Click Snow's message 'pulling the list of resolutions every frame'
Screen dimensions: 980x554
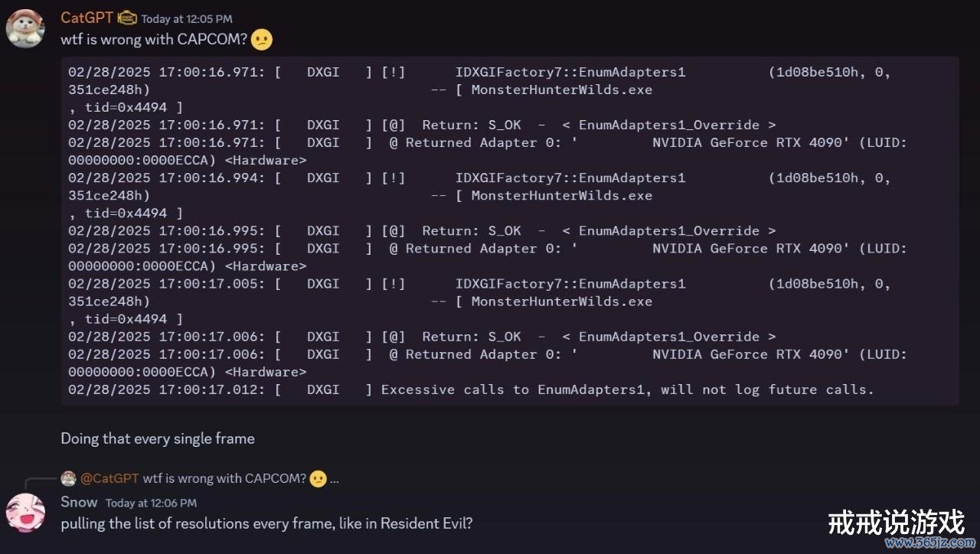[267, 524]
